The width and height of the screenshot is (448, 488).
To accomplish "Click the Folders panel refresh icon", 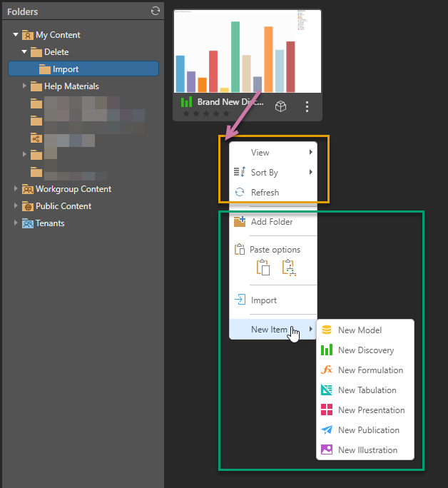I will click(x=156, y=11).
